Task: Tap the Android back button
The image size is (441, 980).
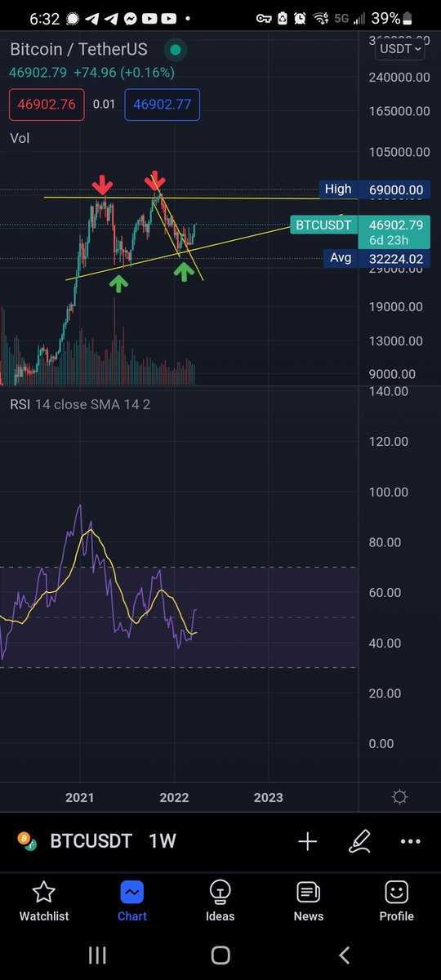Action: click(344, 955)
